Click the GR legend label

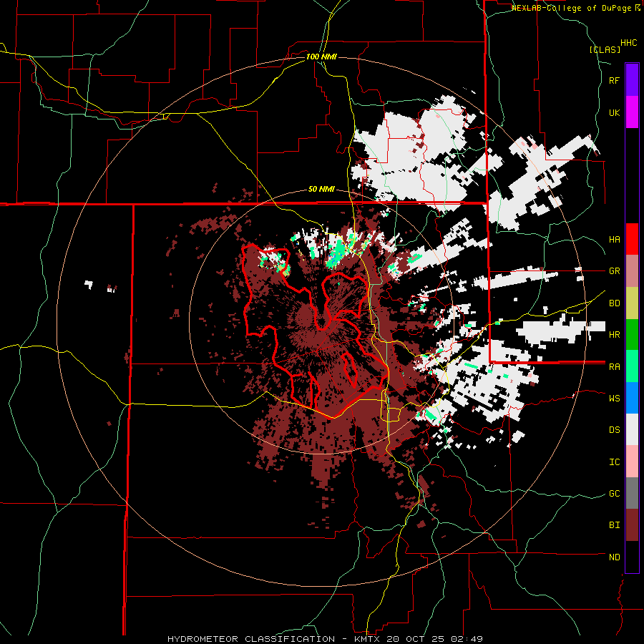(614, 271)
